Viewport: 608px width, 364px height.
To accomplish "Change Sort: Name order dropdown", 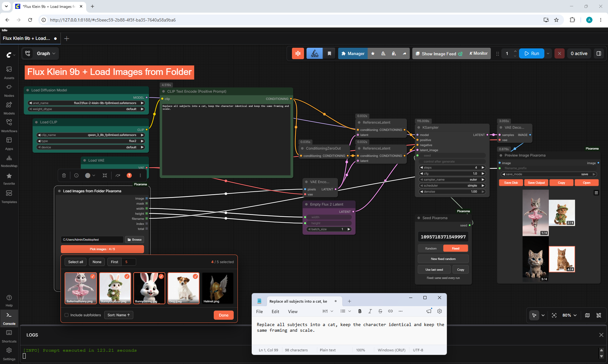I will (x=119, y=315).
